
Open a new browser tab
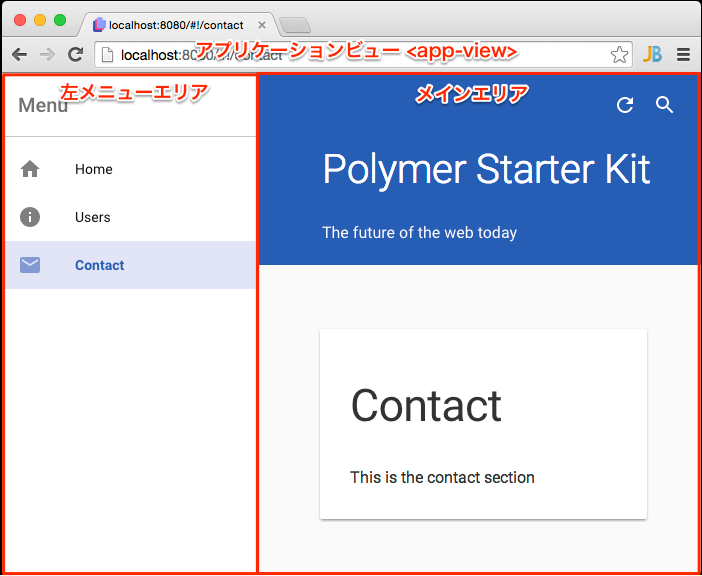[x=295, y=26]
